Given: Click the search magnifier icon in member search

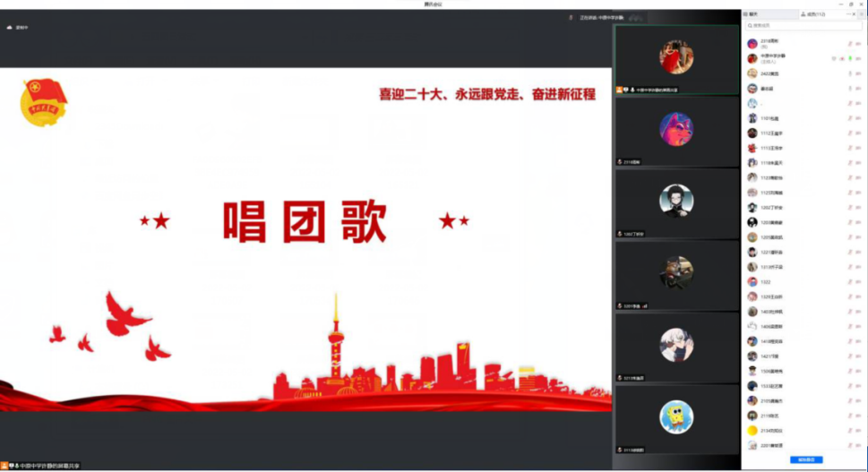Looking at the screenshot, I should click(751, 26).
